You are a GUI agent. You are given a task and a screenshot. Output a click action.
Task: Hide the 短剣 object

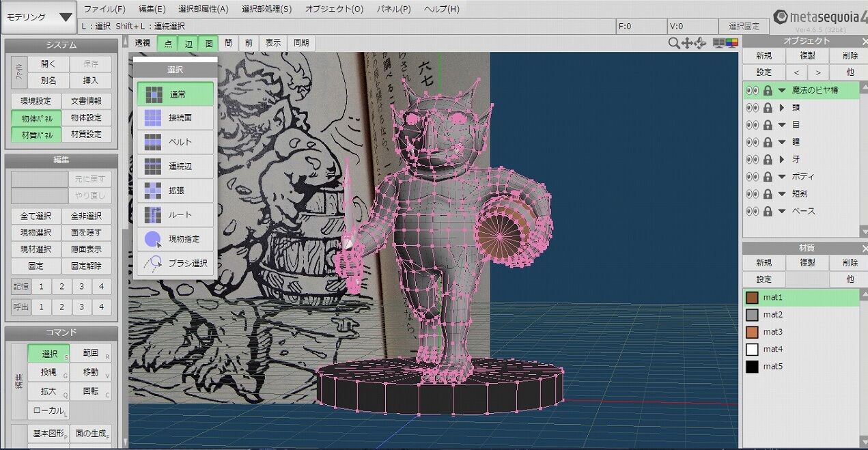coord(753,194)
